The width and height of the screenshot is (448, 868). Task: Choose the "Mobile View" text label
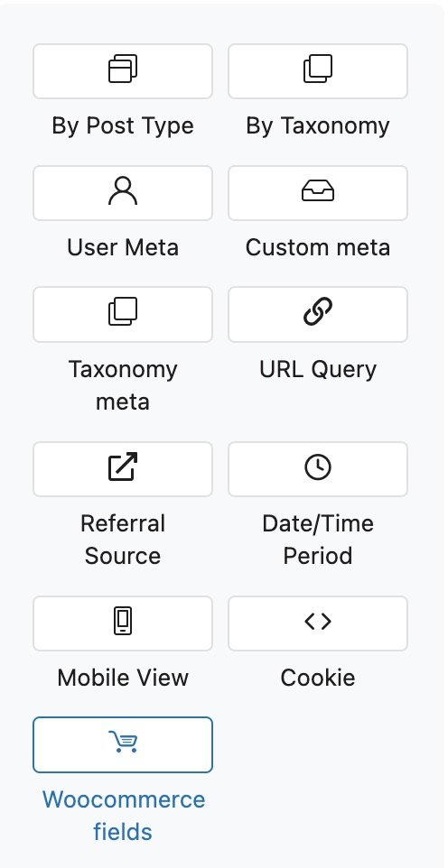pyautogui.click(x=123, y=678)
